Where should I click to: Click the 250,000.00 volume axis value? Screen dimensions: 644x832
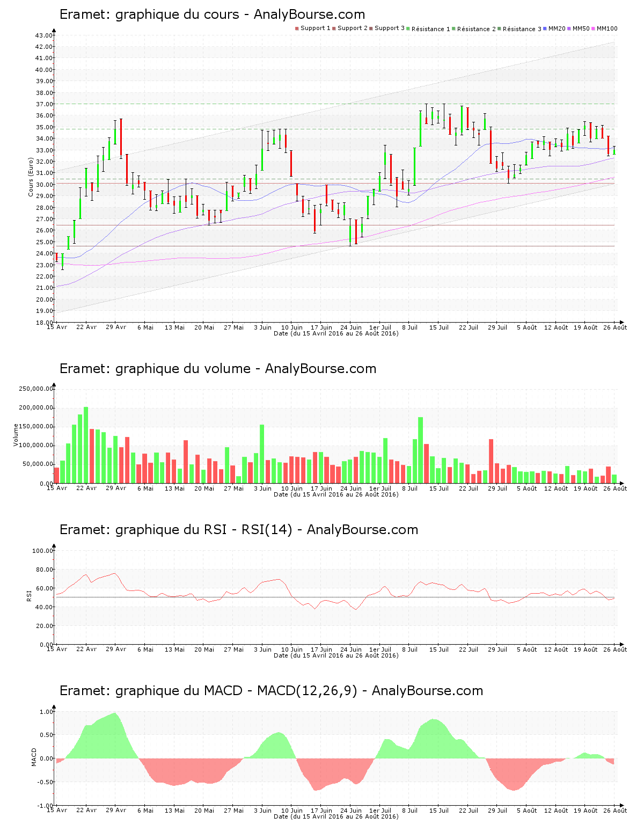point(36,389)
